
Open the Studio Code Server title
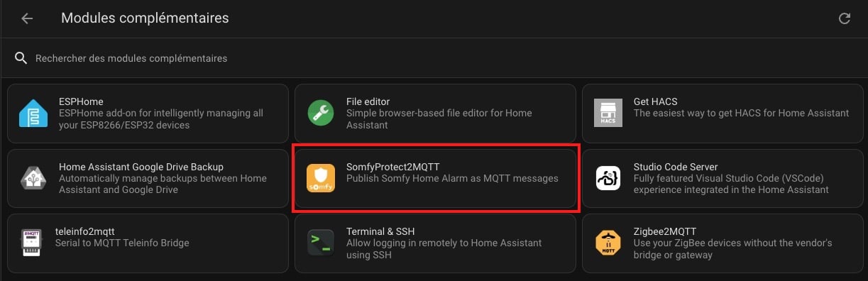(676, 167)
